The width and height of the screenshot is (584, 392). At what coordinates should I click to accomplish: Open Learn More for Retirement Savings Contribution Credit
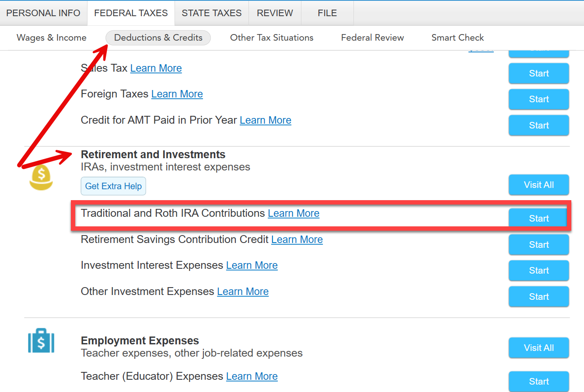(x=297, y=239)
